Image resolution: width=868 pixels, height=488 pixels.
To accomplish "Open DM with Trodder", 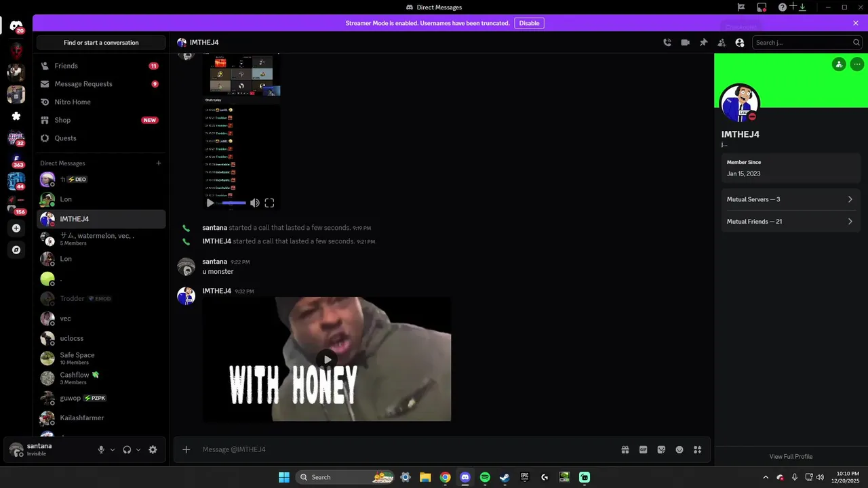I will [101, 298].
